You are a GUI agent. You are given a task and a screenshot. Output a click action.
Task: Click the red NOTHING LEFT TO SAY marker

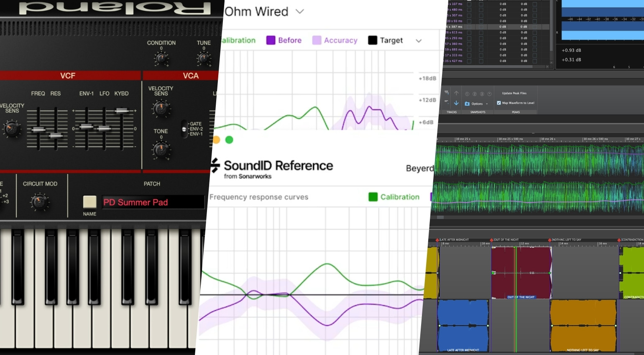[x=549, y=240]
